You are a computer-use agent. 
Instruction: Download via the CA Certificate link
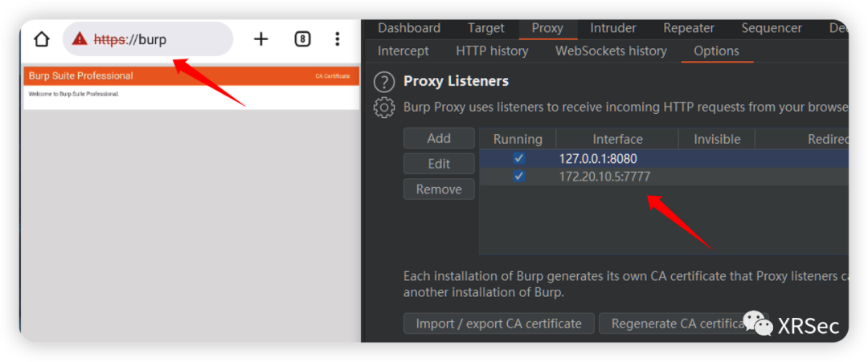coord(332,76)
